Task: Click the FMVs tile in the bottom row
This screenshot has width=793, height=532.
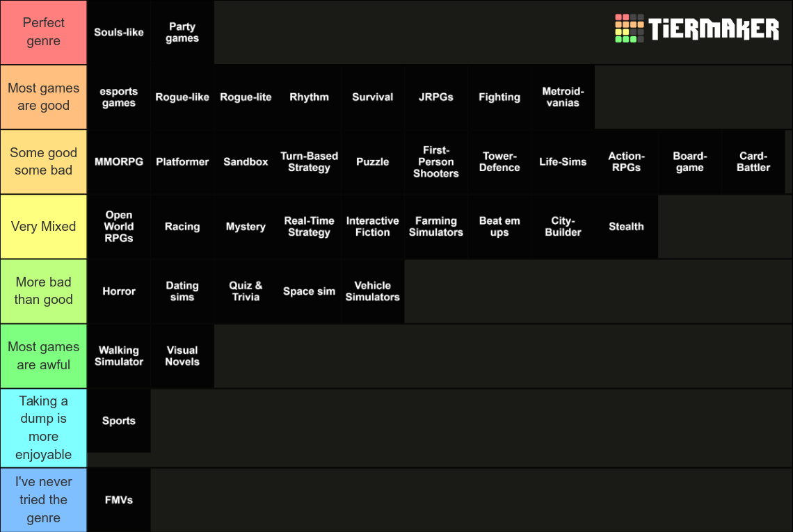Action: point(118,499)
